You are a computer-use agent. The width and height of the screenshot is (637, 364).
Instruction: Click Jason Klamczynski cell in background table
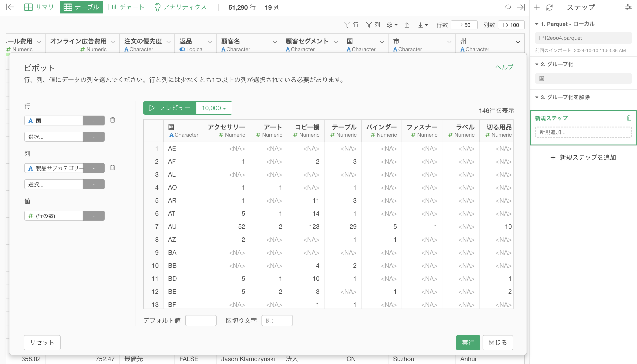(248, 359)
